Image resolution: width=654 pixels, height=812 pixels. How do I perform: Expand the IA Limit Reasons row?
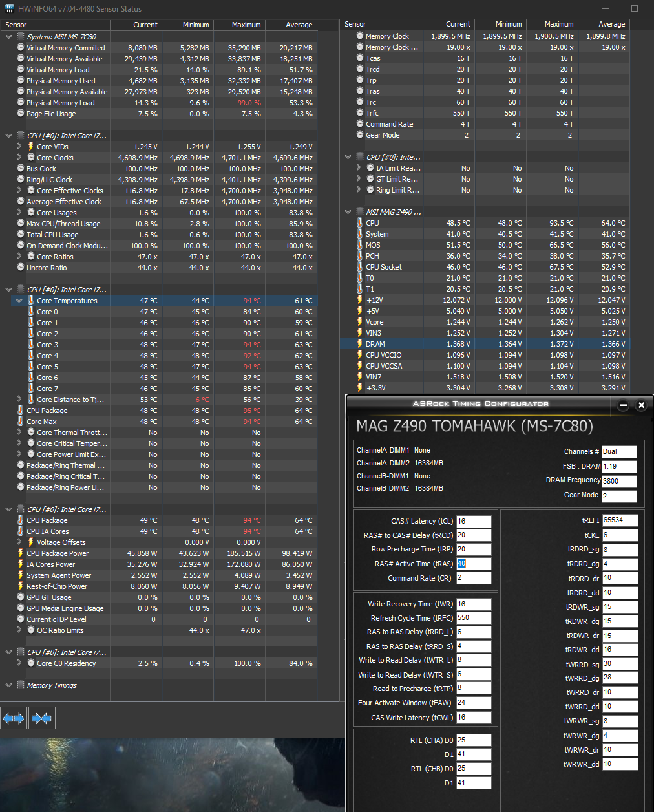[359, 168]
